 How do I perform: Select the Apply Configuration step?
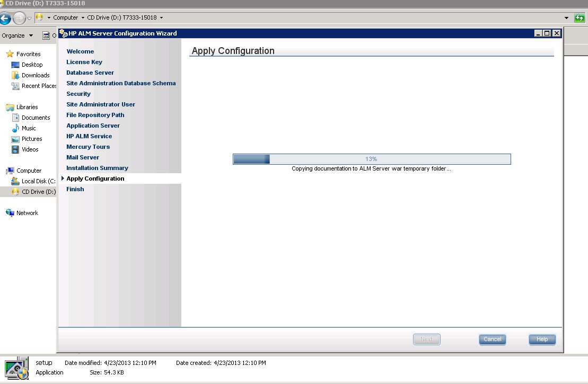[x=95, y=178]
